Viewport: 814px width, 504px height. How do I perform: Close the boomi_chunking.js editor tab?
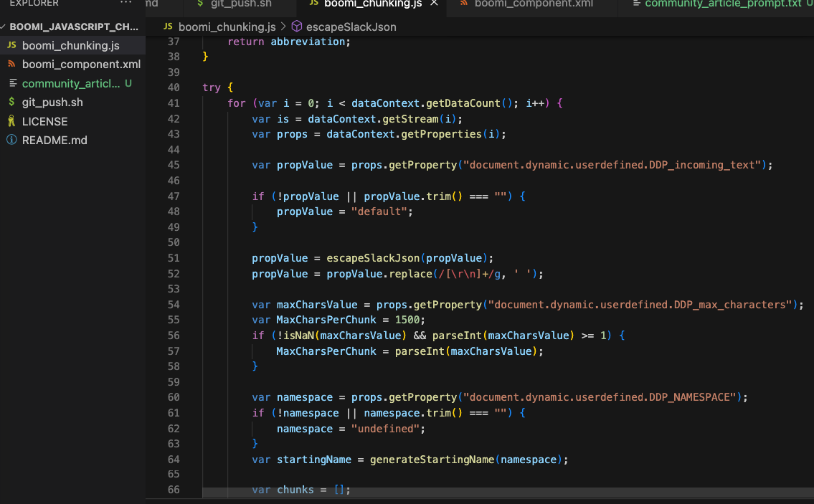(x=434, y=4)
